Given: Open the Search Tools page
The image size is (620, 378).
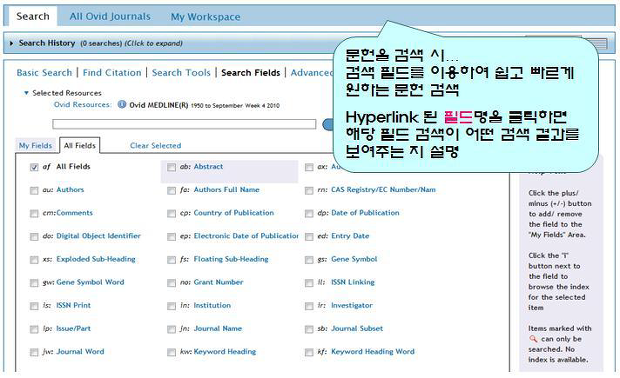Looking at the screenshot, I should pyautogui.click(x=181, y=73).
